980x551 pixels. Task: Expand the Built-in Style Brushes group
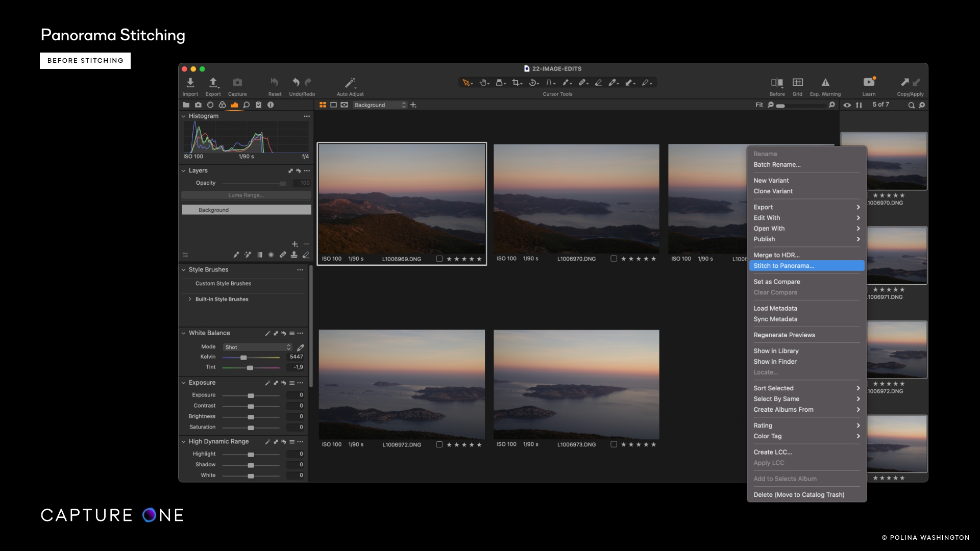[x=189, y=299]
